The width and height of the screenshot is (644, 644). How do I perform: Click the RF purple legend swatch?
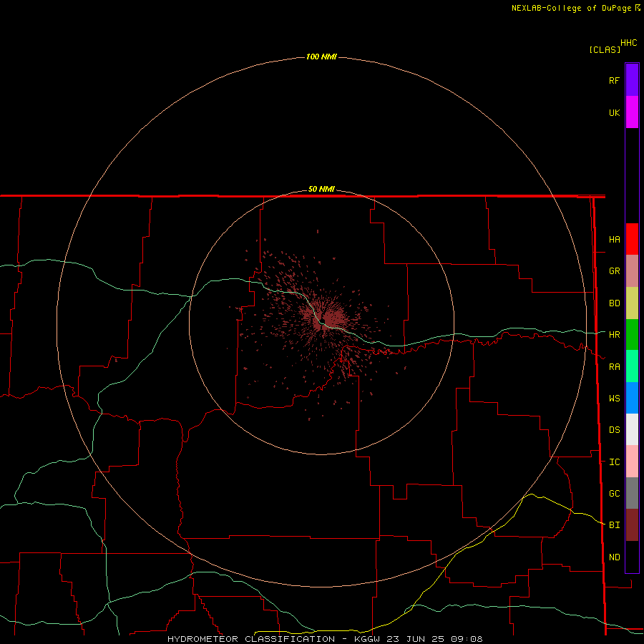632,80
